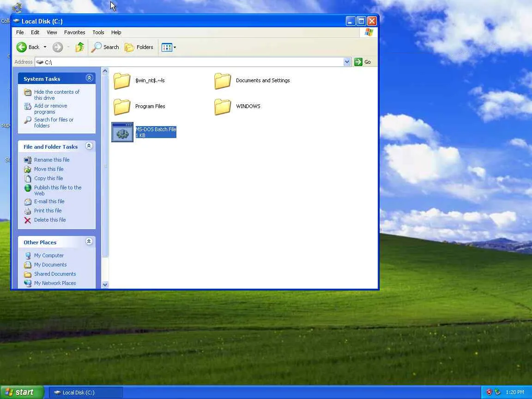Screen dimensions: 532x399
Task: Open the Back history dropdown arrow
Action: (45, 47)
